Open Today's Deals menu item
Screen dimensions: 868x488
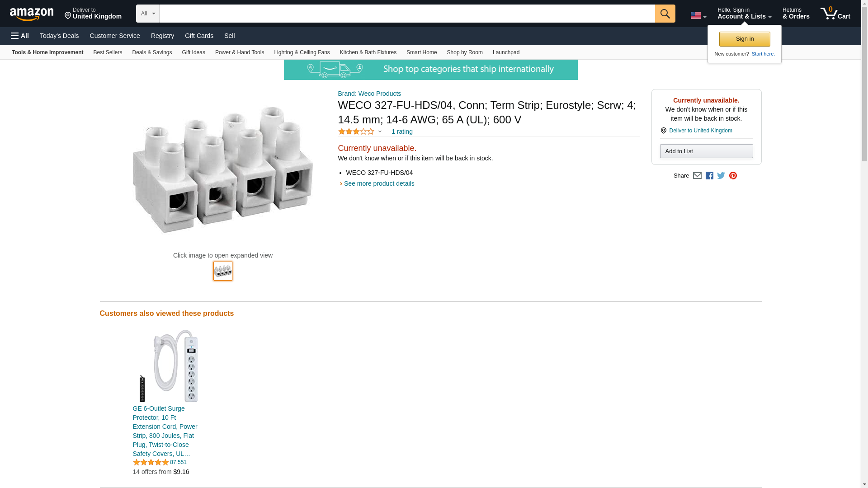click(59, 36)
